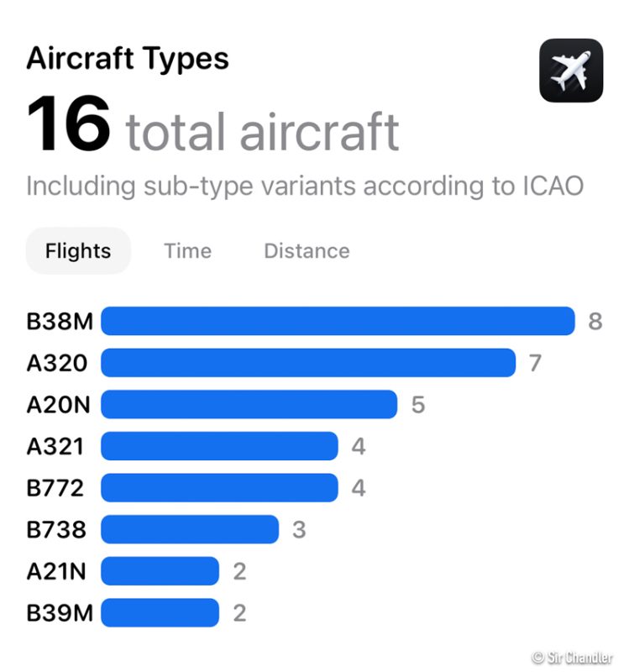Switch to the Time tab
This screenshot has width=629, height=672.
click(187, 251)
